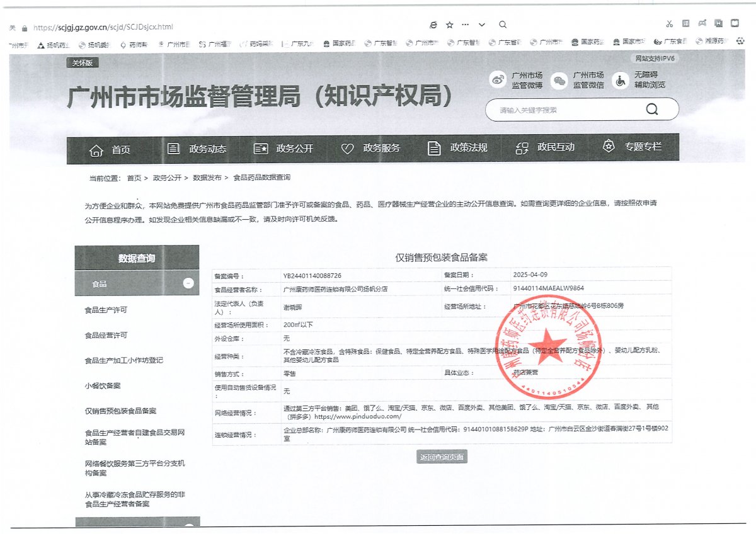Viewport: 756px width, 534px height.
Task: Click the home icon beside 首页
Action: 96,149
